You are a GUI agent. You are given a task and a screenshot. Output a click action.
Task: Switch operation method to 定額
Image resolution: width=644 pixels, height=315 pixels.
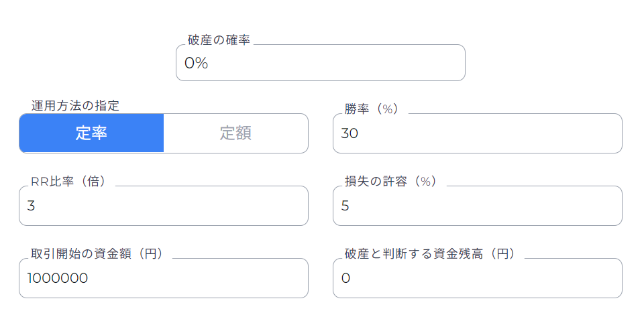pos(235,133)
